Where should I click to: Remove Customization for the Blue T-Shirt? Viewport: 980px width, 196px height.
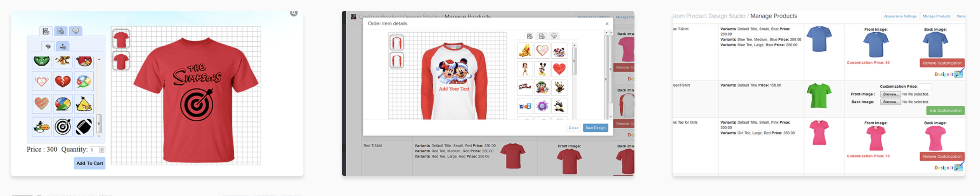942,63
